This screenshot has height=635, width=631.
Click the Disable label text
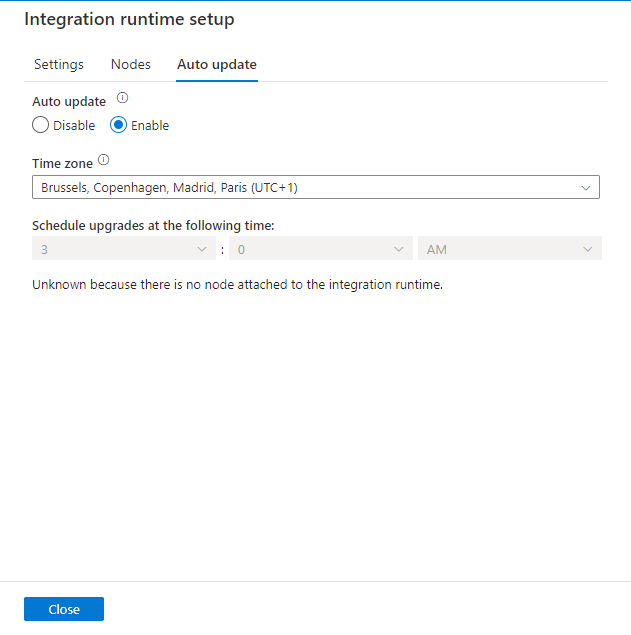pyautogui.click(x=74, y=126)
